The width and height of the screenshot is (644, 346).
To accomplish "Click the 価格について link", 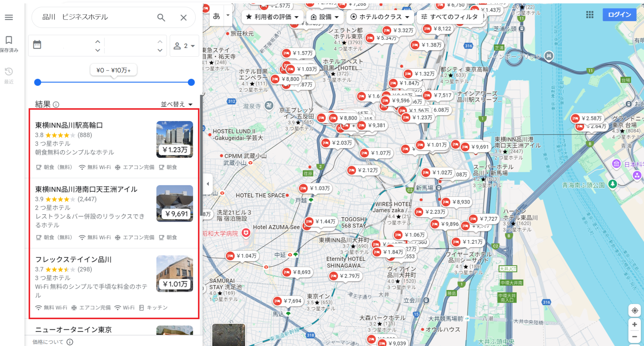I will point(48,342).
